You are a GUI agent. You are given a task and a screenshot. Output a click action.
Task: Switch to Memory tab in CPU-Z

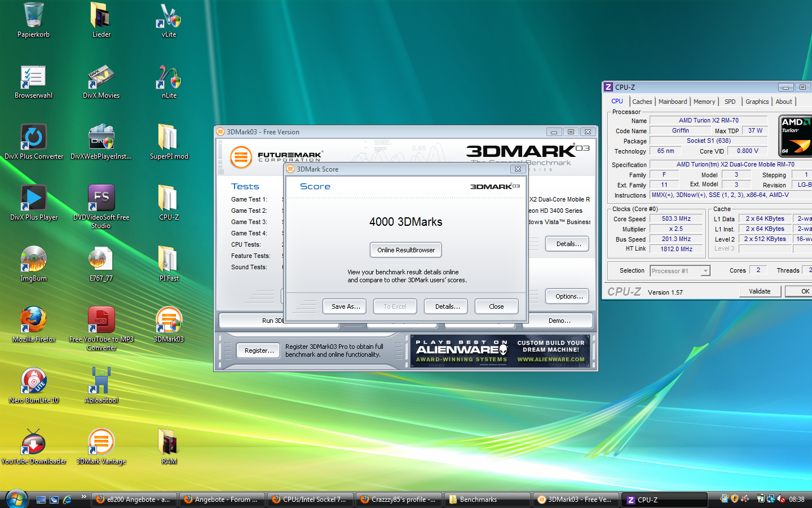pyautogui.click(x=704, y=102)
